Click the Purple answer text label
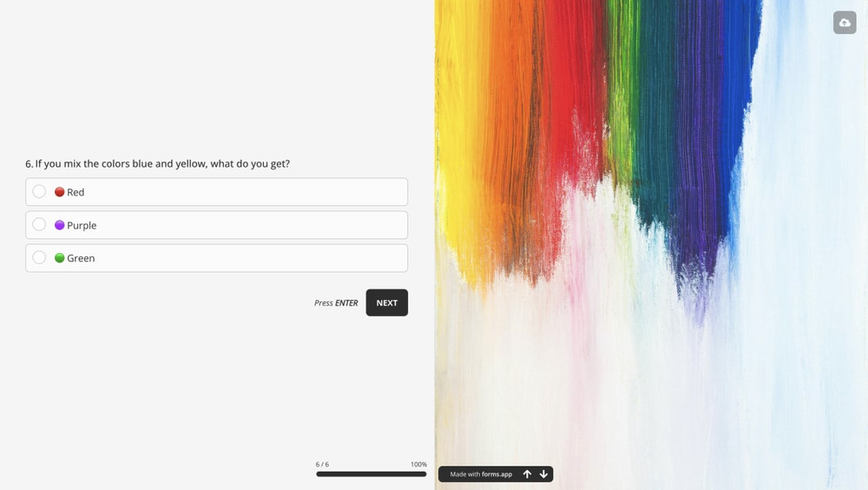The image size is (868, 490). 82,226
